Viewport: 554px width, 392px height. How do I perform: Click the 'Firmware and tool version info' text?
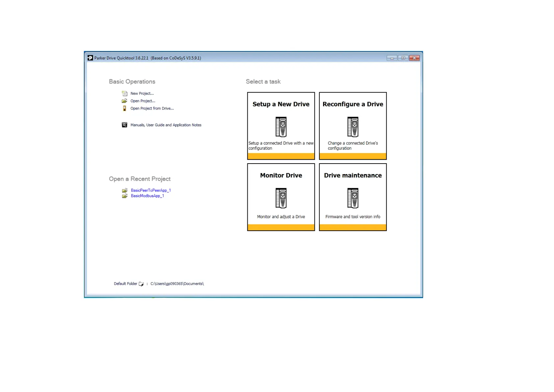353,217
